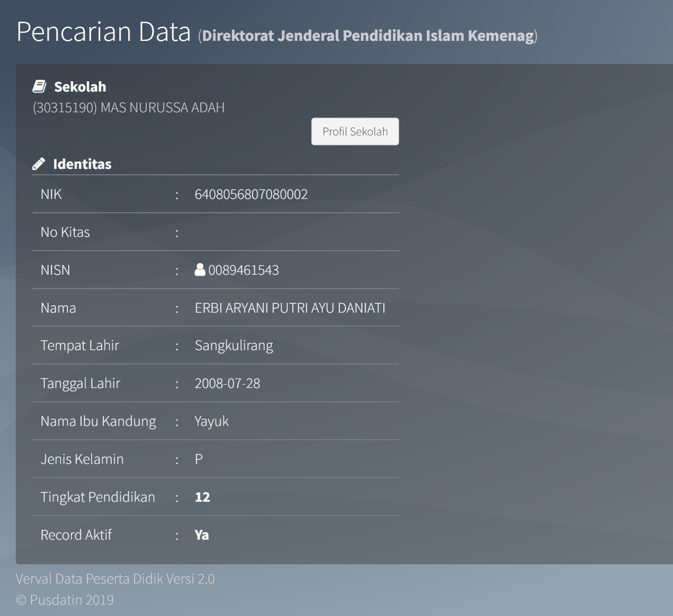Click the Tempat Lahir value Sangkulirang
The width and height of the screenshot is (673, 616).
(x=234, y=346)
